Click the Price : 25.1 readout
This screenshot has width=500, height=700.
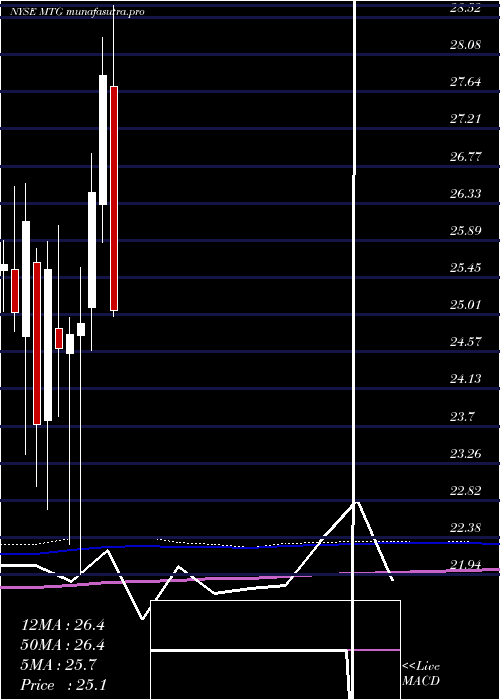[x=63, y=685]
